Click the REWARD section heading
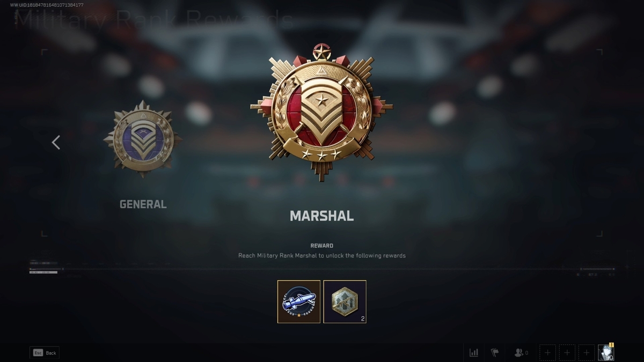This screenshot has height=362, width=644. pyautogui.click(x=321, y=246)
